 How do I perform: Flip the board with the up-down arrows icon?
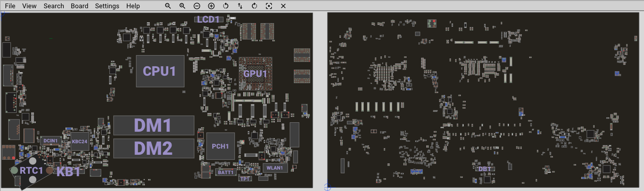pyautogui.click(x=240, y=6)
